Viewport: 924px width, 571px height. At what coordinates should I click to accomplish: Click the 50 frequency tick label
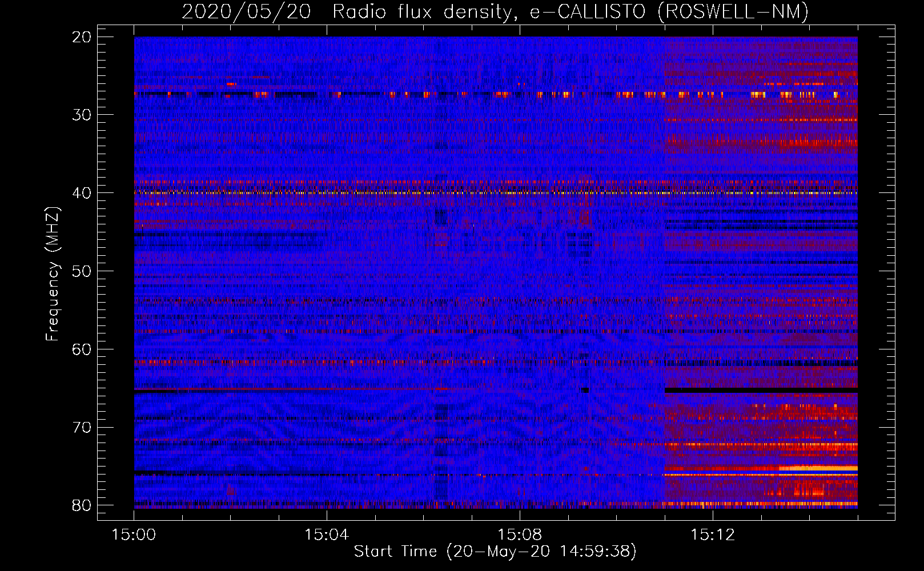click(82, 271)
